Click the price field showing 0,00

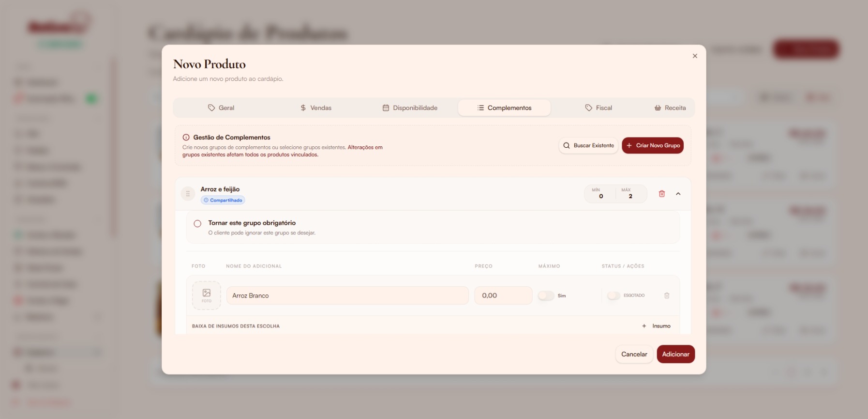tap(503, 295)
